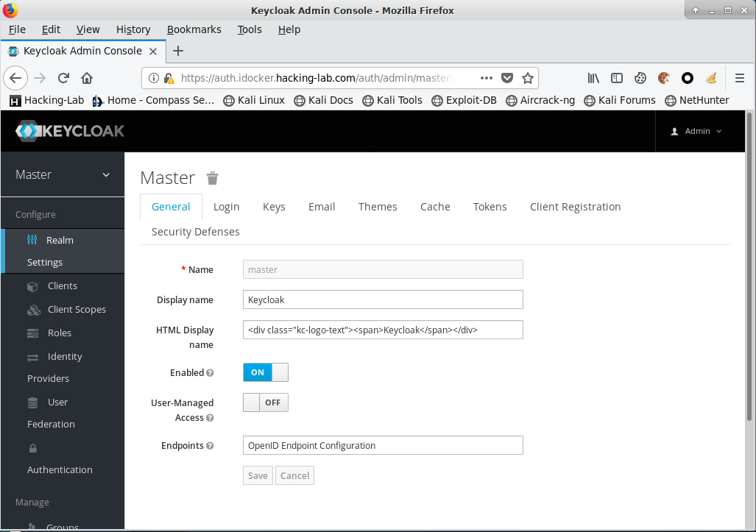The height and width of the screenshot is (532, 756).
Task: Save page to Pocket
Action: [x=507, y=78]
